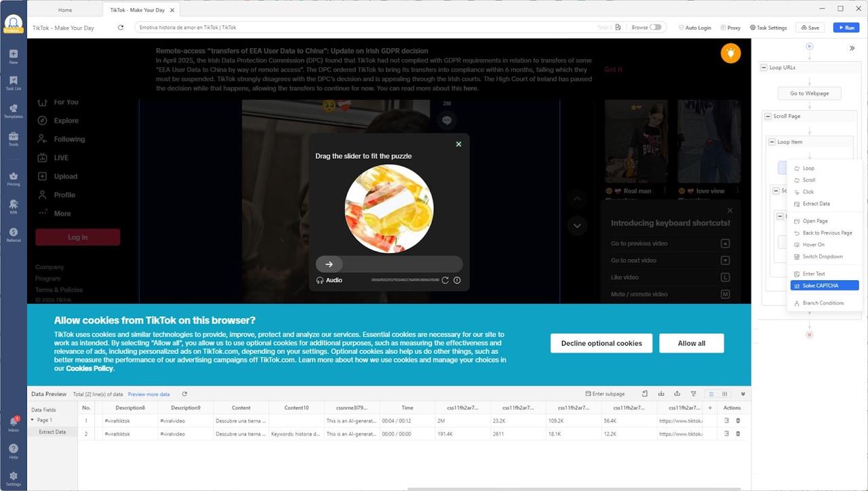The height and width of the screenshot is (491, 868).
Task: Open the filter icon in data preview toolbar
Action: point(693,393)
